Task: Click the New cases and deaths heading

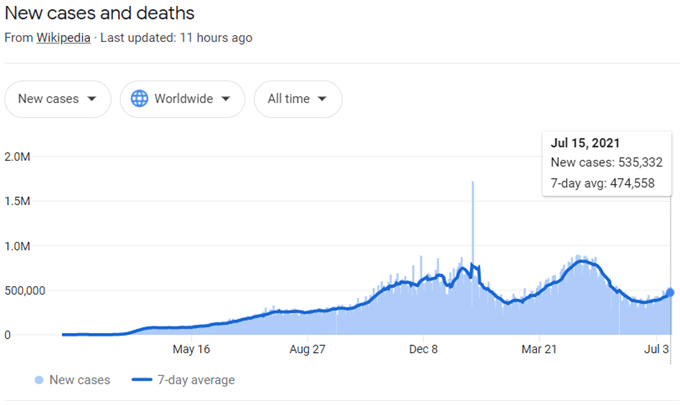Action: (99, 13)
